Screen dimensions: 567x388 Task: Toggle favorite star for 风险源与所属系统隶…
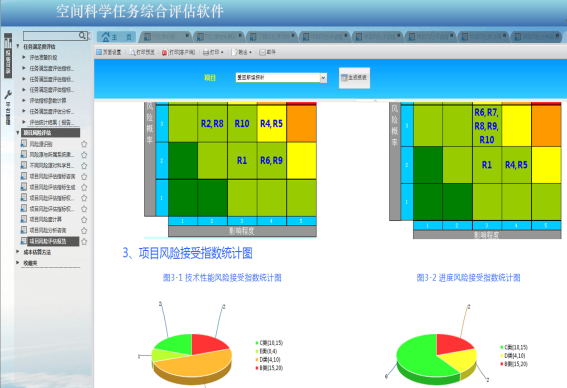click(84, 155)
